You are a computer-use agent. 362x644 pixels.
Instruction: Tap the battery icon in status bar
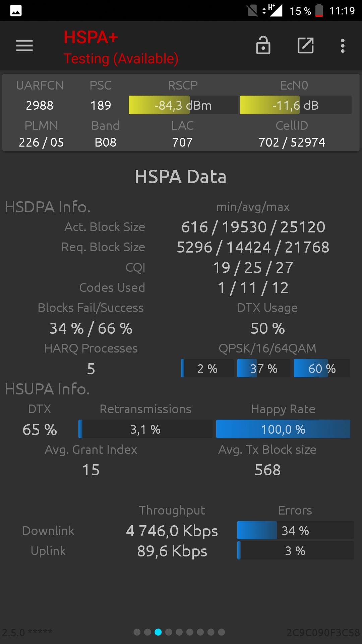click(319, 11)
